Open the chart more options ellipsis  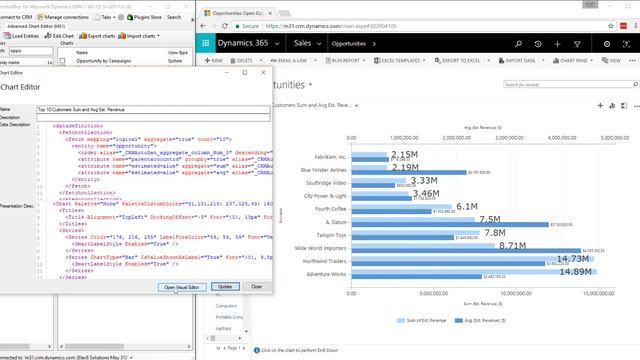636,106
